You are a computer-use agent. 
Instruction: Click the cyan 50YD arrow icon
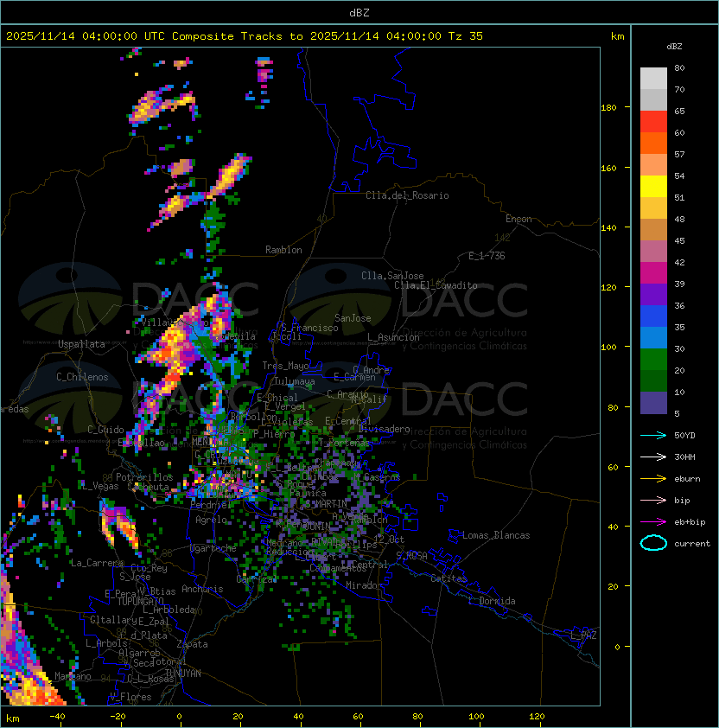[653, 436]
